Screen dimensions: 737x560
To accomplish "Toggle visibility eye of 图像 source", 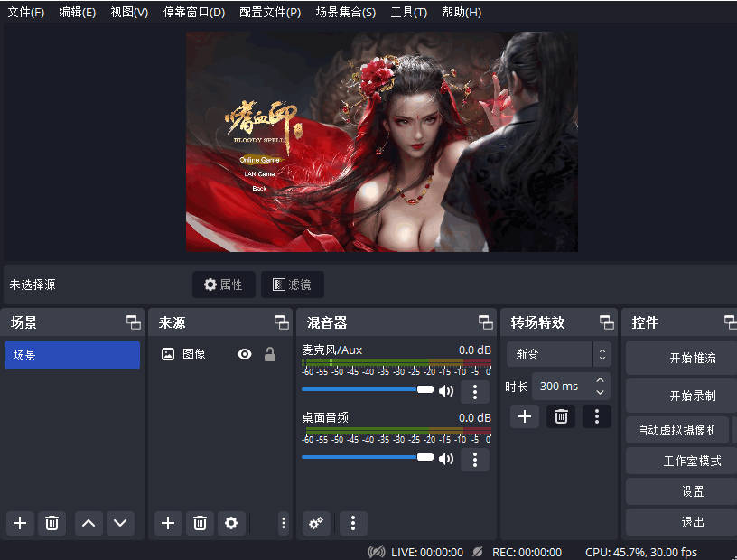I will [245, 354].
